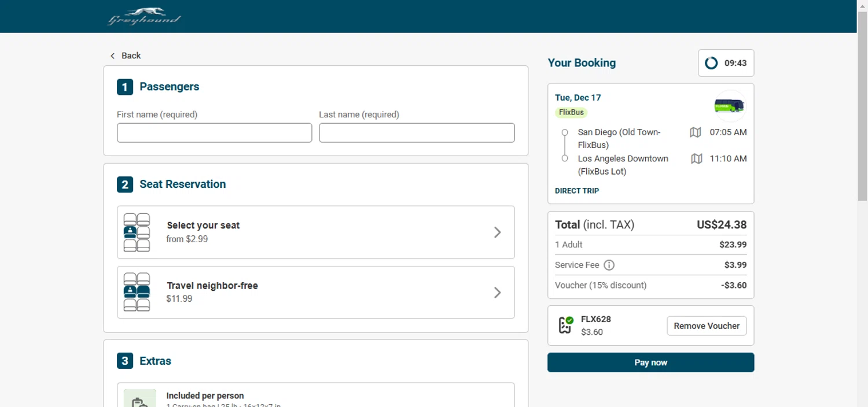Screen dimensions: 868x407
Task: Click the Greyhound logo in header
Action: pyautogui.click(x=145, y=17)
